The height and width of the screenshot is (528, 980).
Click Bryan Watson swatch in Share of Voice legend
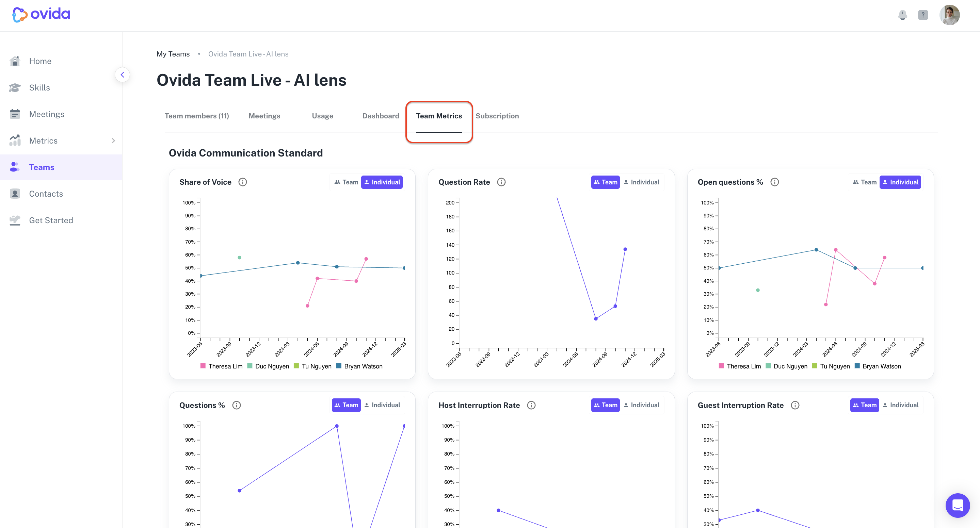coord(339,366)
